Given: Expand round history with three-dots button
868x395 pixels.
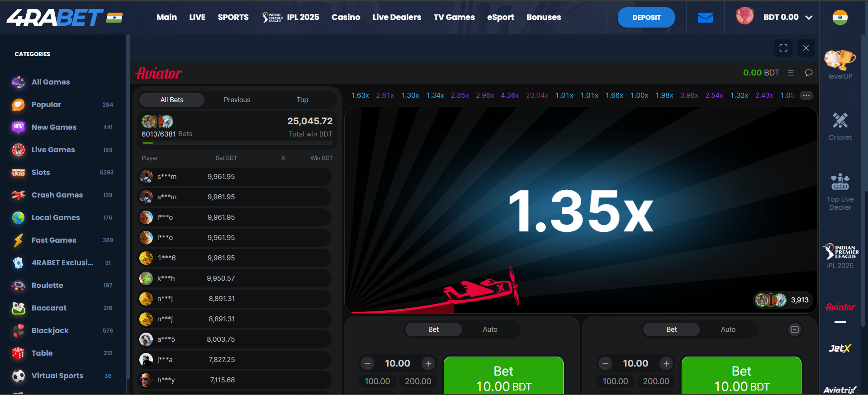Looking at the screenshot, I should coord(806,95).
